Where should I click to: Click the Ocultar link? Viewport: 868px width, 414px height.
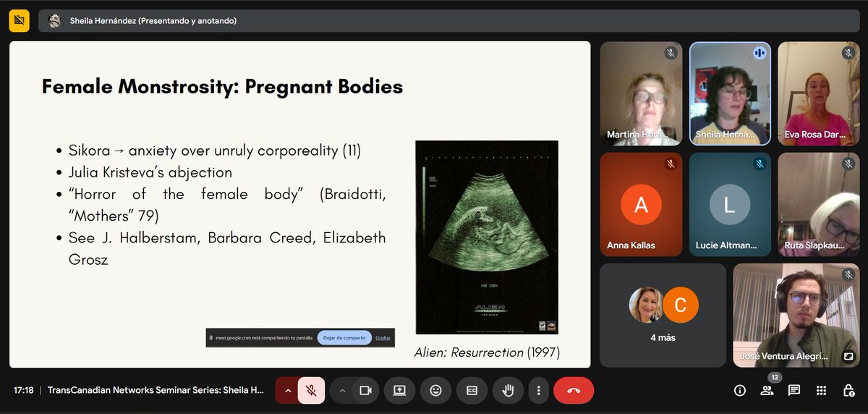pos(383,338)
